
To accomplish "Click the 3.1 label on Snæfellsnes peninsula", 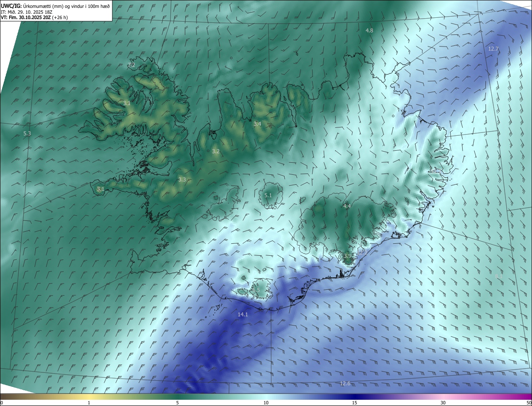I will pyautogui.click(x=100, y=189).
